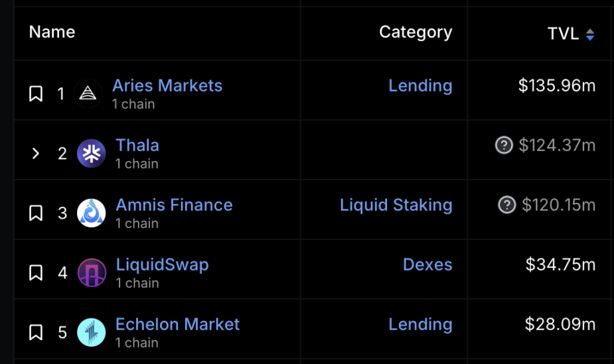This screenshot has height=364, width=614.
Task: Select the Liquid Staking category link
Action: 396,205
